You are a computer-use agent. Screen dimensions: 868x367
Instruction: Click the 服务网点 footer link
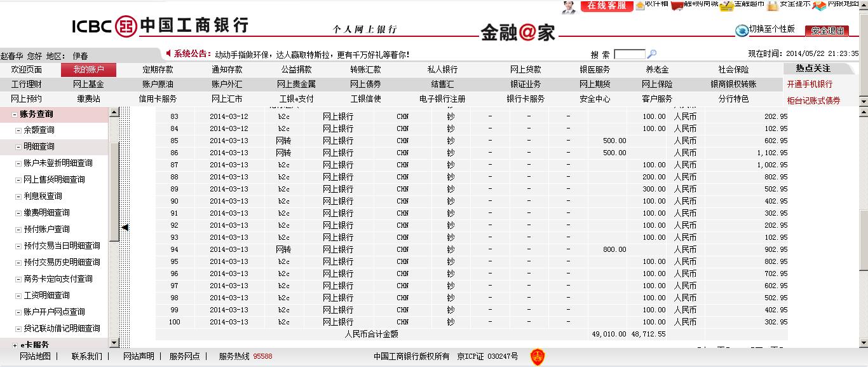coord(184,356)
